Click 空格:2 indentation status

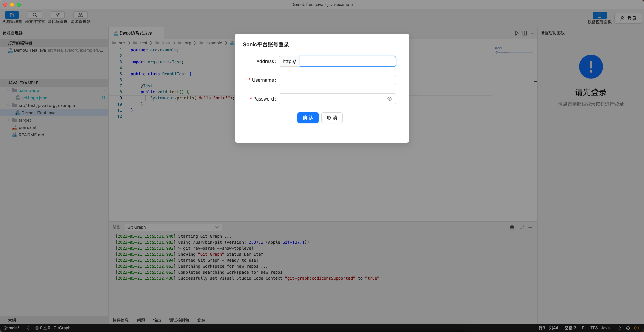[x=570, y=328]
